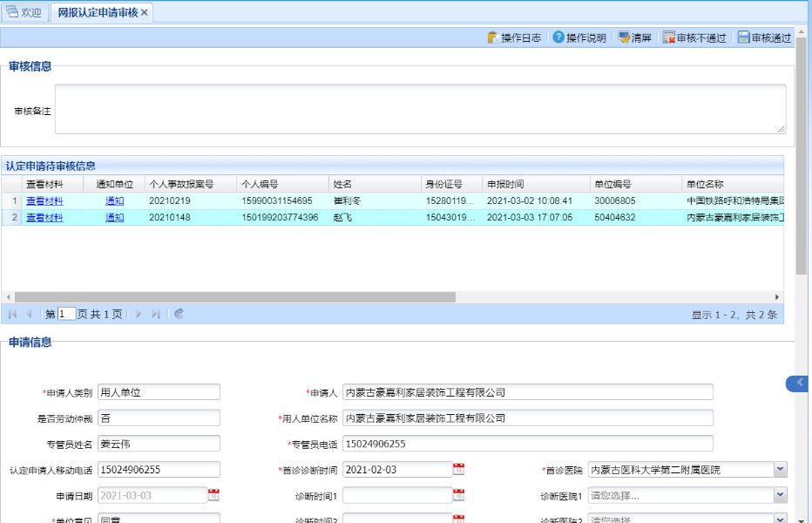Open 查看材料 link for 崔利冬 row
812x523 pixels.
coord(44,200)
